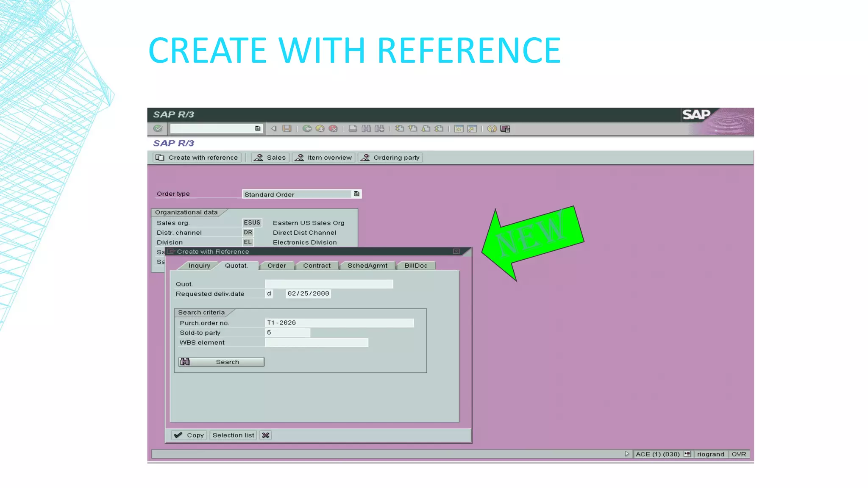The image size is (868, 488).
Task: Click the Print icon in toolbar
Action: point(353,128)
